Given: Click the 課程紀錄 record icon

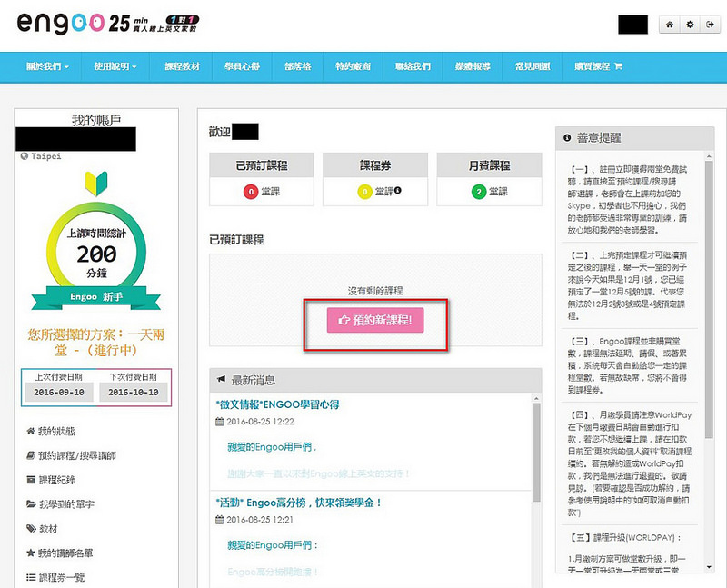Looking at the screenshot, I should [x=30, y=480].
